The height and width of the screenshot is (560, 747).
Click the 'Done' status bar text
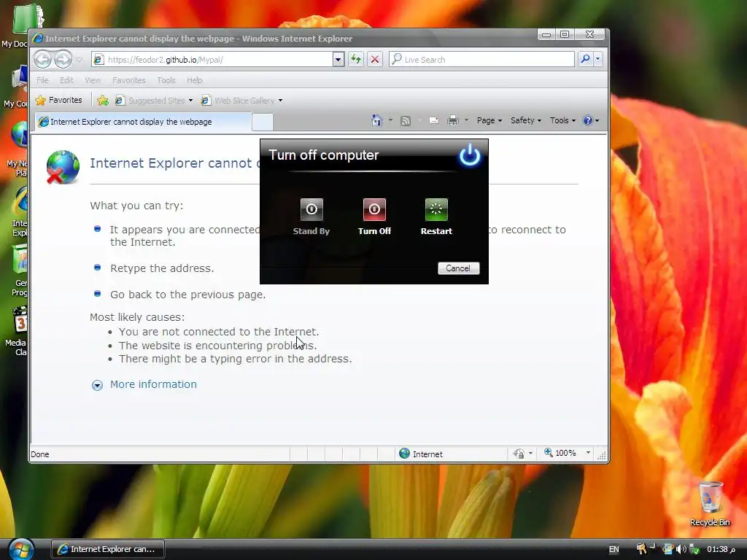coord(40,454)
